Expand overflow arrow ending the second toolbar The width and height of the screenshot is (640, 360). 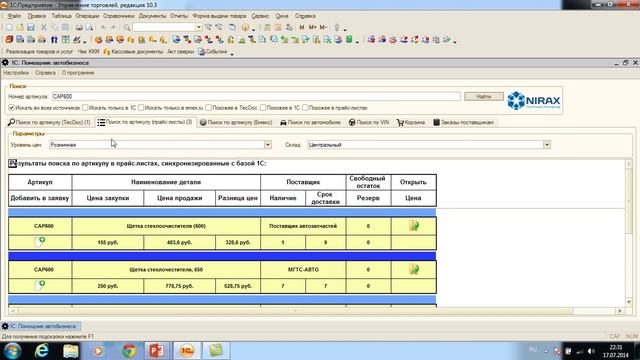coord(455,41)
